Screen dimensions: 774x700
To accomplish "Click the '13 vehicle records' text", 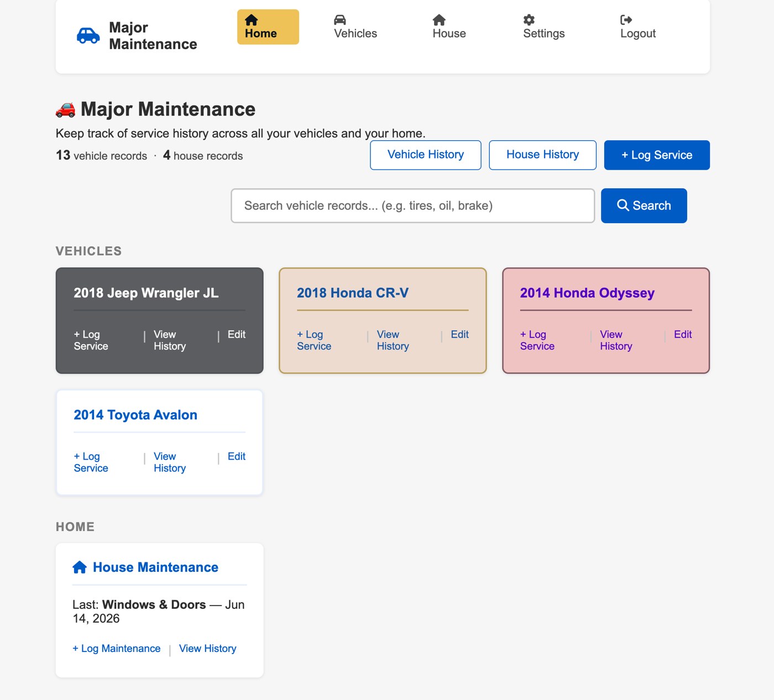I will 102,155.
